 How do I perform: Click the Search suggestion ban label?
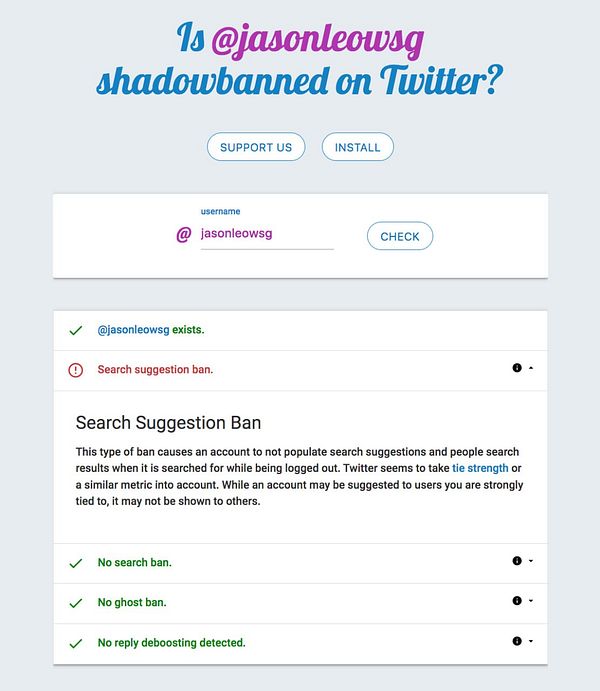coord(155,369)
